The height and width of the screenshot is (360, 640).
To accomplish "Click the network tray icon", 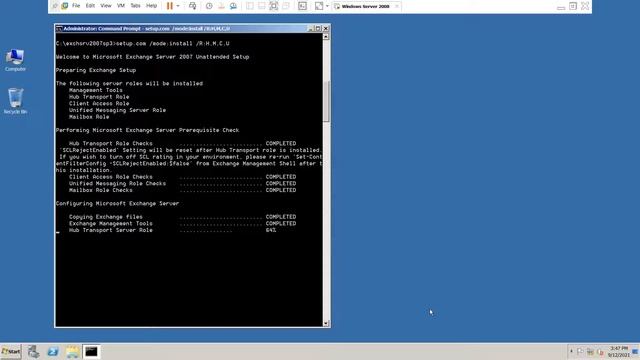I will point(590,351).
